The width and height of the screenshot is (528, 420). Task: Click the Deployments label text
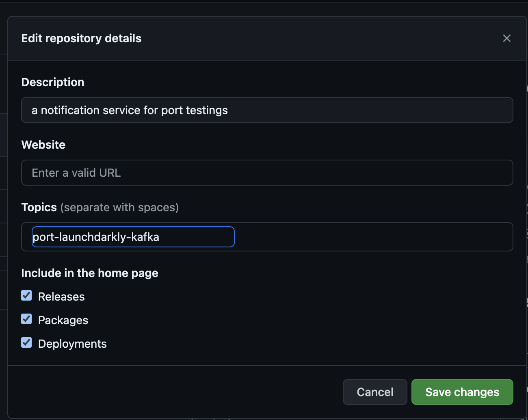72,344
